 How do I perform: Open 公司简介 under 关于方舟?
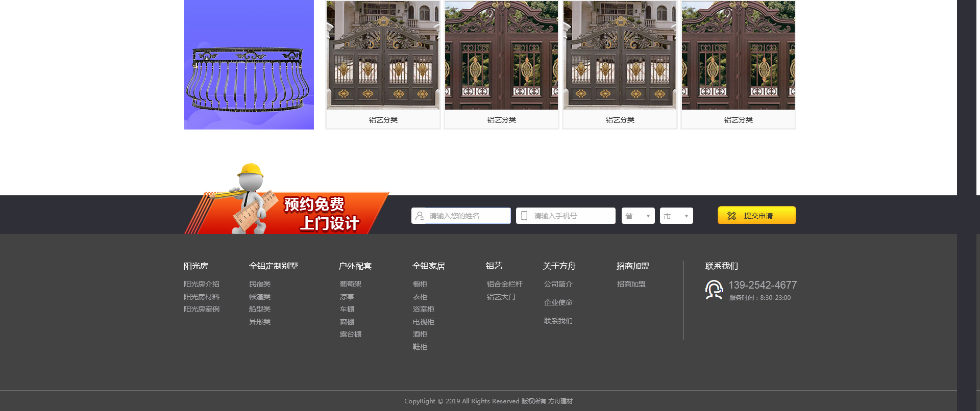point(558,284)
